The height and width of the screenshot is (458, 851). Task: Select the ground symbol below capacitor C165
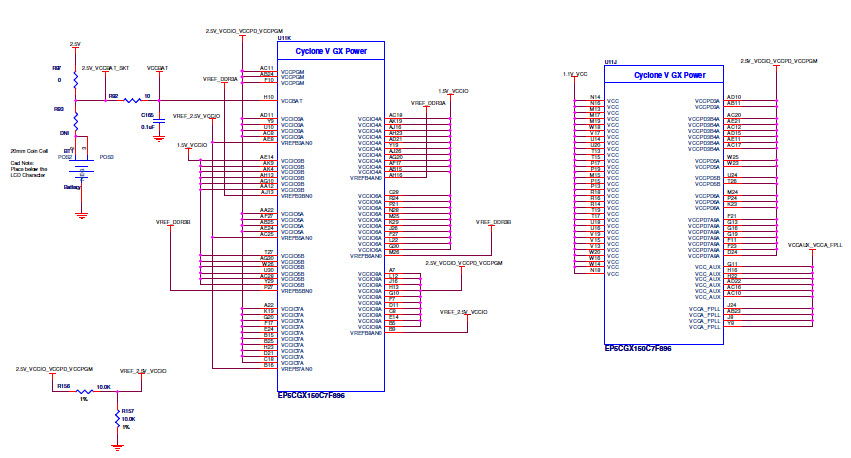coord(158,138)
